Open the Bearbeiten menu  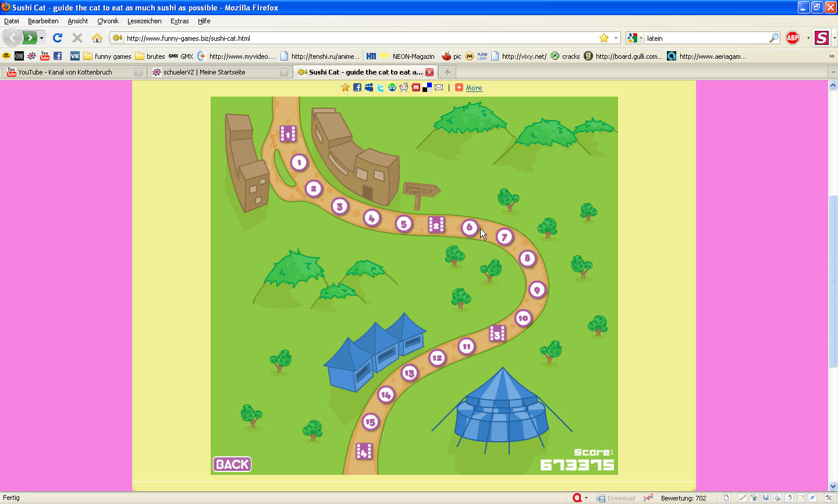click(x=43, y=21)
